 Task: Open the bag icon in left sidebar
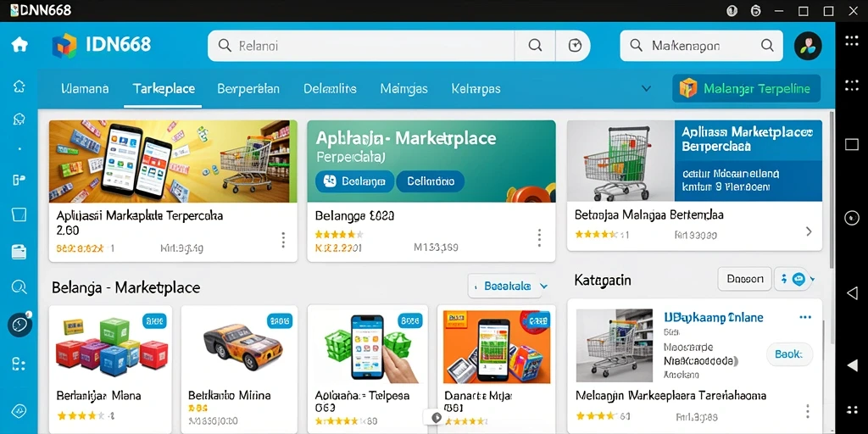(x=19, y=215)
